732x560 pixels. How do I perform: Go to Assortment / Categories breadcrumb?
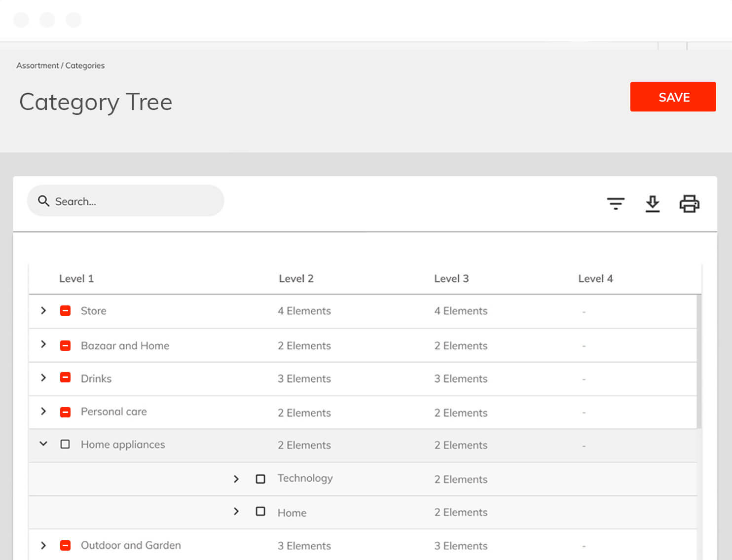point(60,66)
